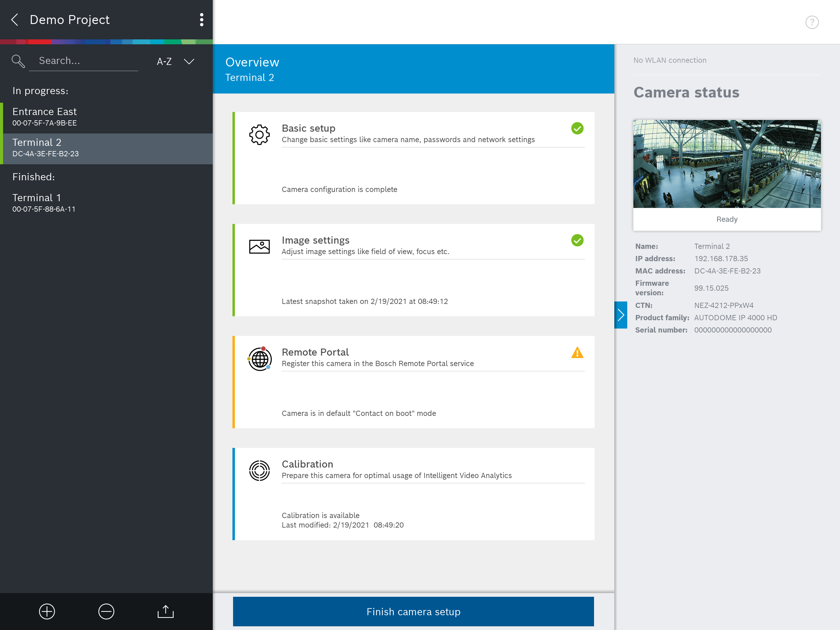This screenshot has height=630, width=840.
Task: Click product family AUTODOME IP 4000 HD
Action: (x=735, y=318)
